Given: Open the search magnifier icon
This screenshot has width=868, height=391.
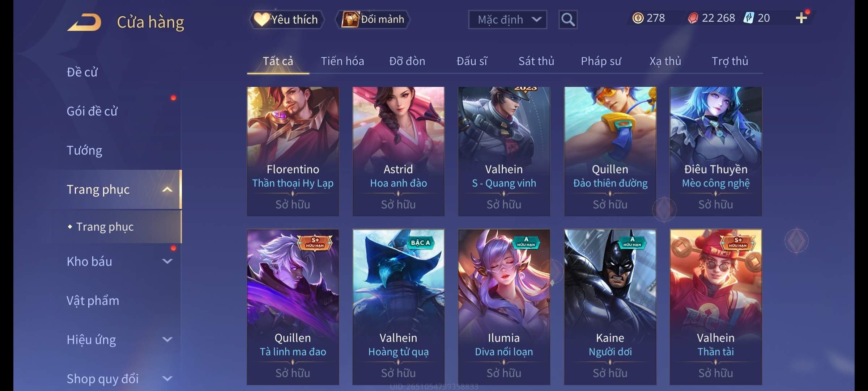Looking at the screenshot, I should tap(568, 20).
